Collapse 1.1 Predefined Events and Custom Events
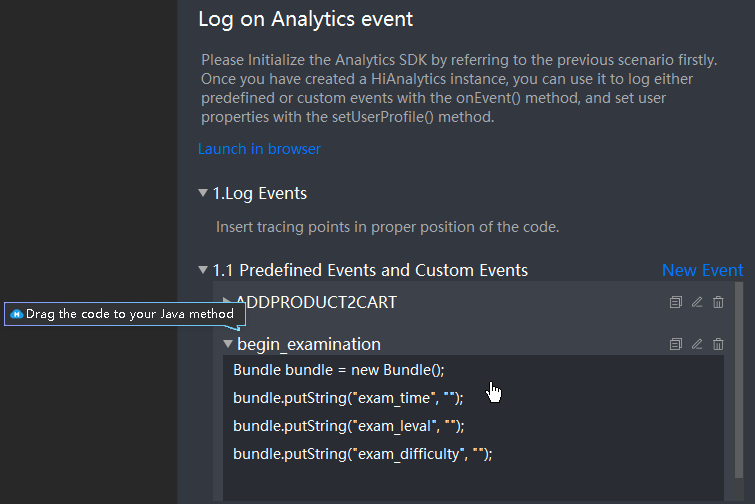The height and width of the screenshot is (504, 755). pos(203,270)
